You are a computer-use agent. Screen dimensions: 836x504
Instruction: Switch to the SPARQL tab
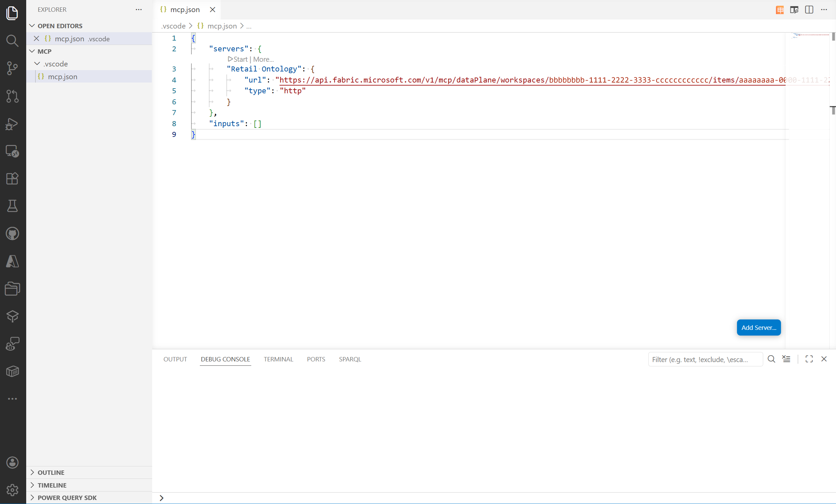[x=350, y=359]
